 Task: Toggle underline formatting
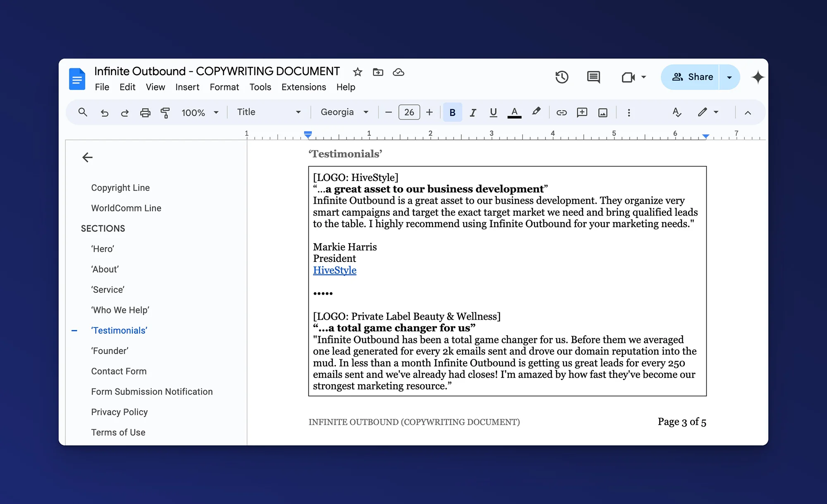click(493, 112)
